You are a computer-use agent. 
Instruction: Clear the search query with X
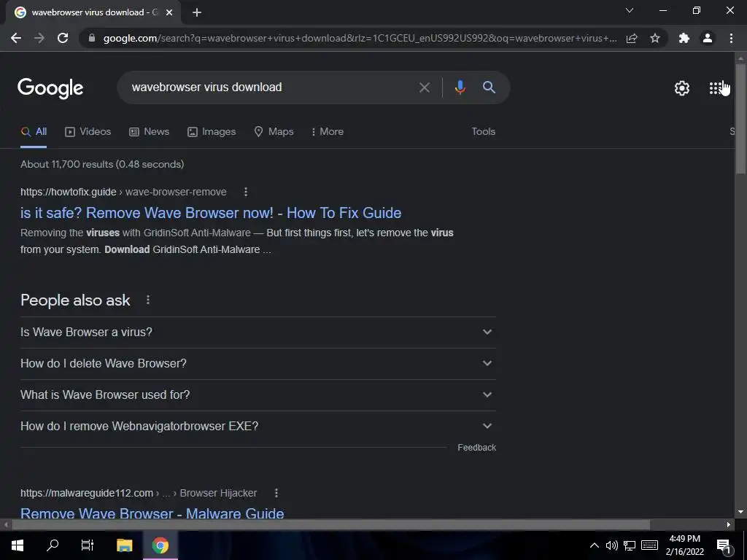pos(424,87)
